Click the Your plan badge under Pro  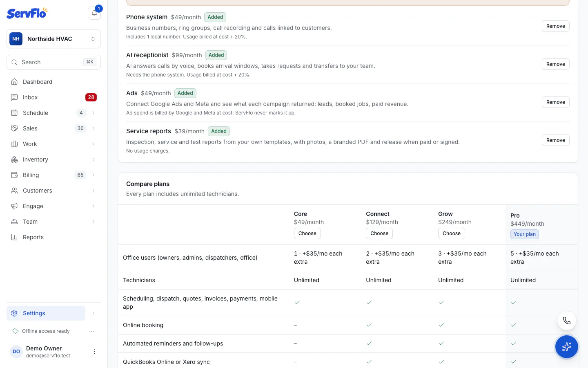[x=525, y=234]
